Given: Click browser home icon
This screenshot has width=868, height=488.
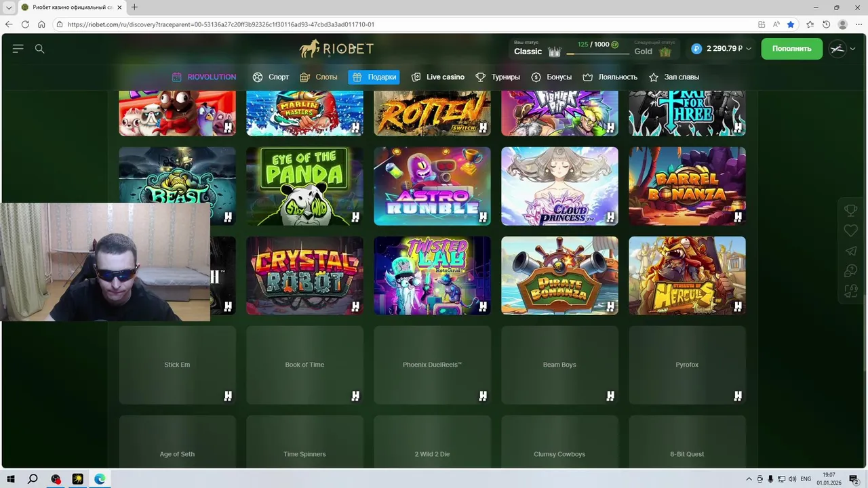Looking at the screenshot, I should [x=41, y=24].
